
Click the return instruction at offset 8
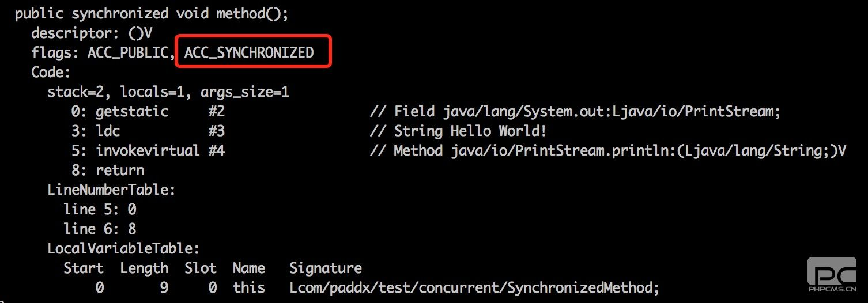120,171
